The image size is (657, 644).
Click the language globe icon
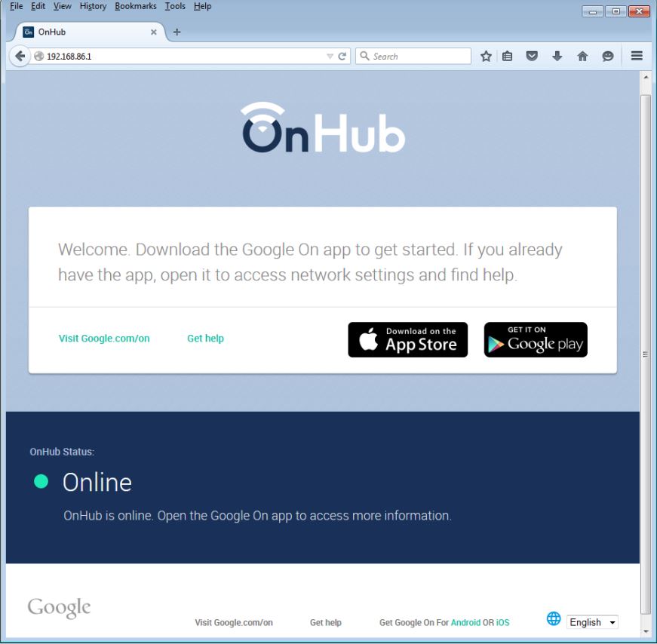coord(554,618)
